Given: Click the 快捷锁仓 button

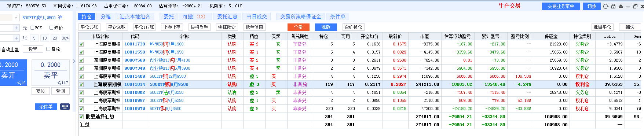Looking at the screenshot, I should [x=227, y=27].
